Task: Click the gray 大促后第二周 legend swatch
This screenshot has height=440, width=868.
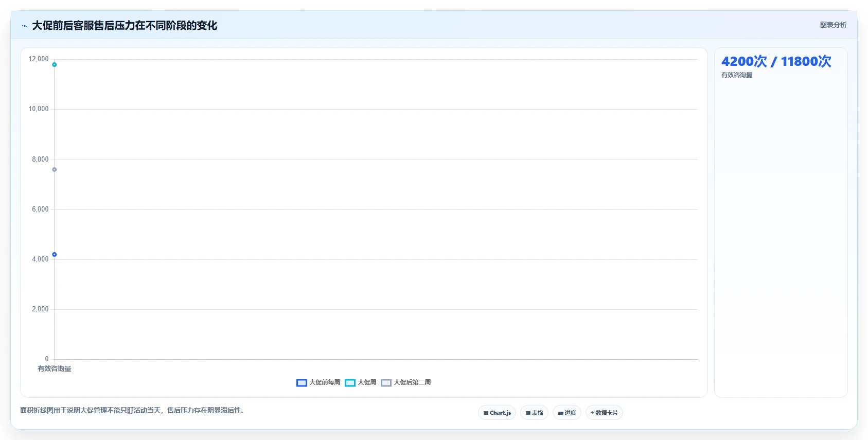Action: tap(386, 383)
